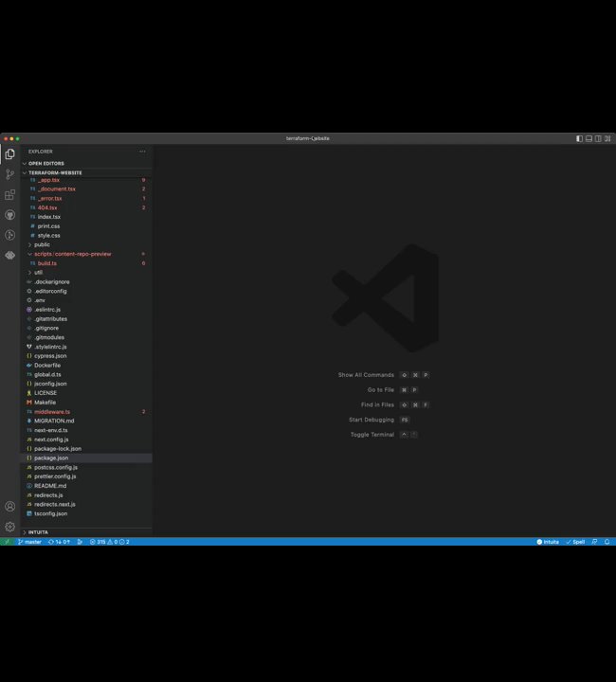This screenshot has height=682, width=616.
Task: Open the LICENSE file
Action: [x=86, y=393]
